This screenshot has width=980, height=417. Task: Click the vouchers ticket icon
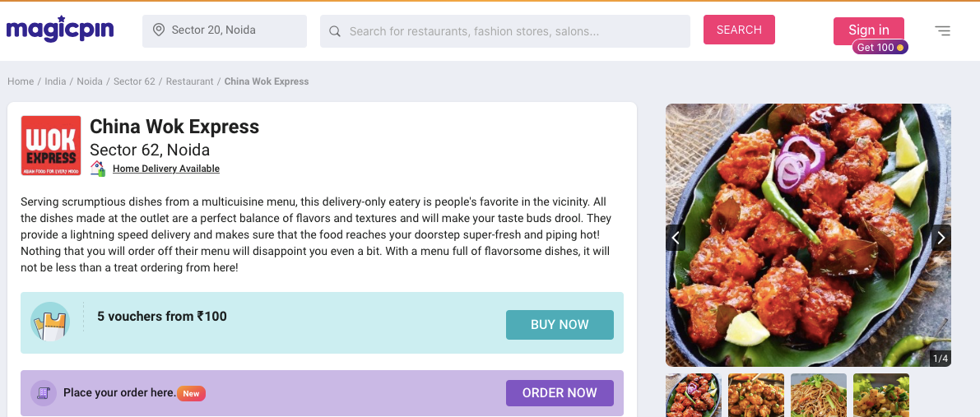[50, 322]
